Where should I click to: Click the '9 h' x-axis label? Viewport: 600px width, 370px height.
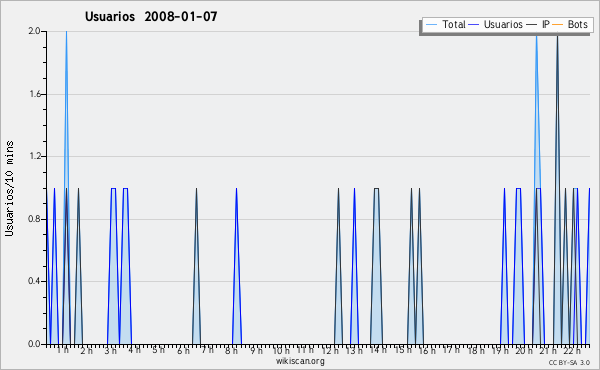[257, 350]
